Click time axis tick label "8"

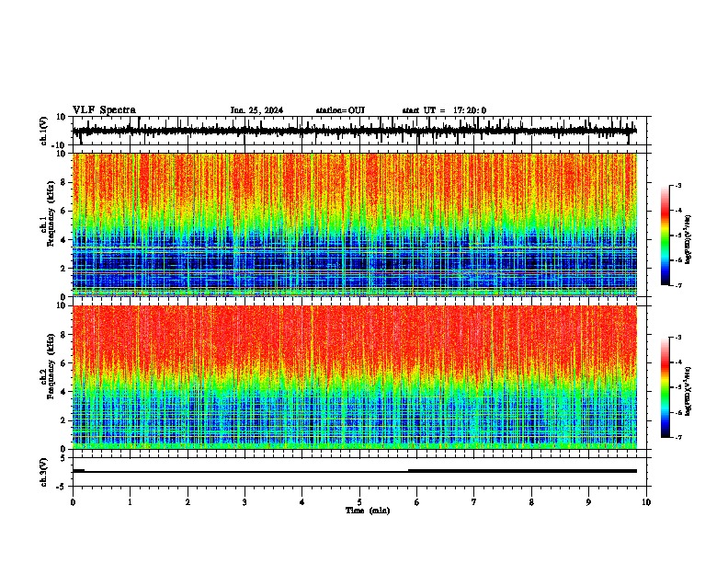(x=531, y=502)
